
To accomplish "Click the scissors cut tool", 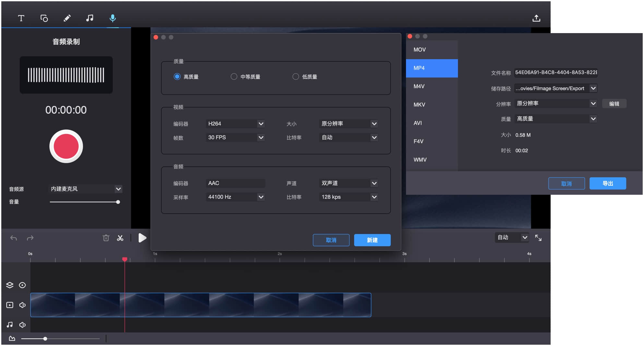I will click(x=120, y=238).
